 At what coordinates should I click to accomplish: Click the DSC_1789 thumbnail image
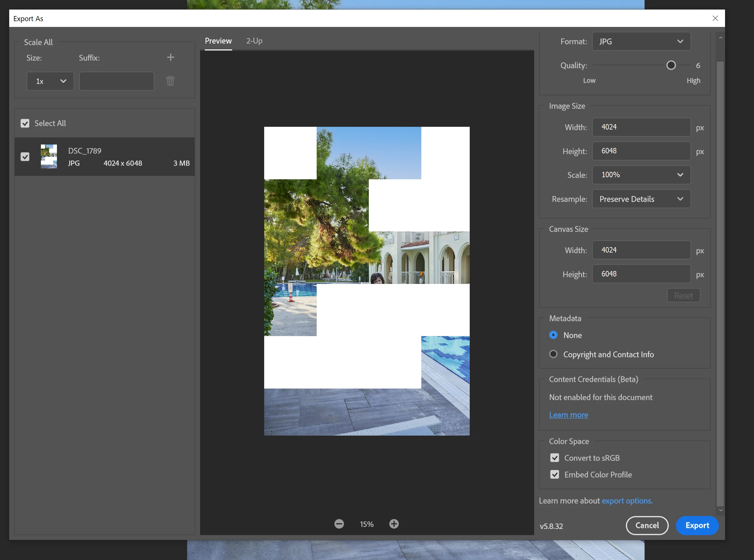click(x=49, y=156)
